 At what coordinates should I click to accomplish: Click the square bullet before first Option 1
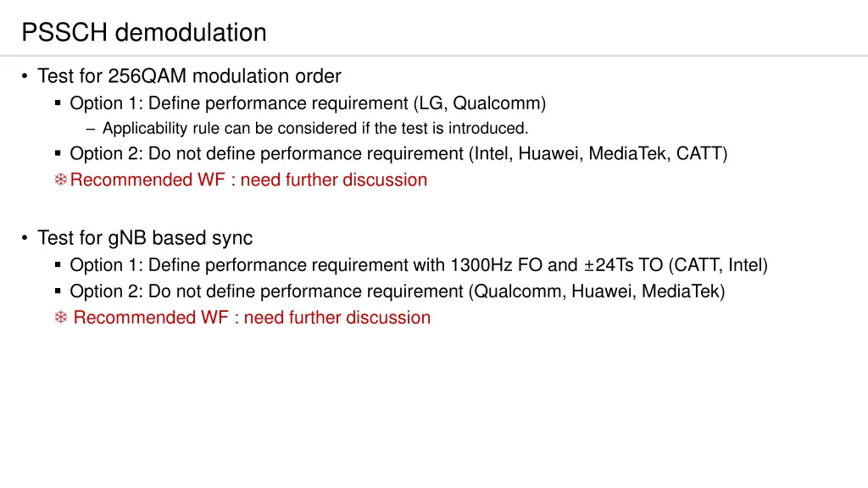(58, 103)
